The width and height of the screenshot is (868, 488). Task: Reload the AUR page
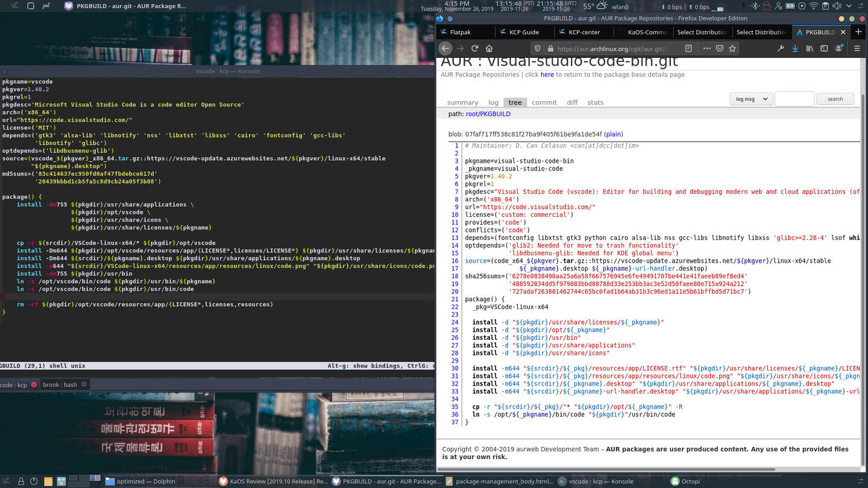tap(475, 48)
